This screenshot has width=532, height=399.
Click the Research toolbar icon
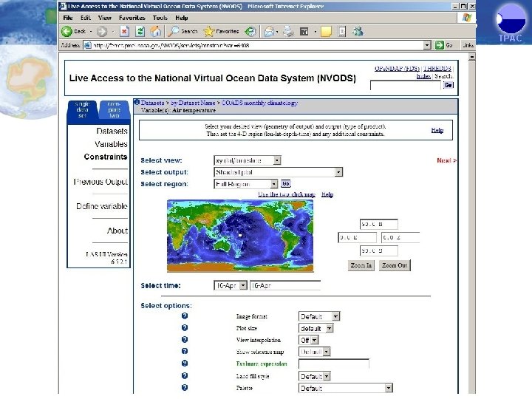[x=342, y=32]
